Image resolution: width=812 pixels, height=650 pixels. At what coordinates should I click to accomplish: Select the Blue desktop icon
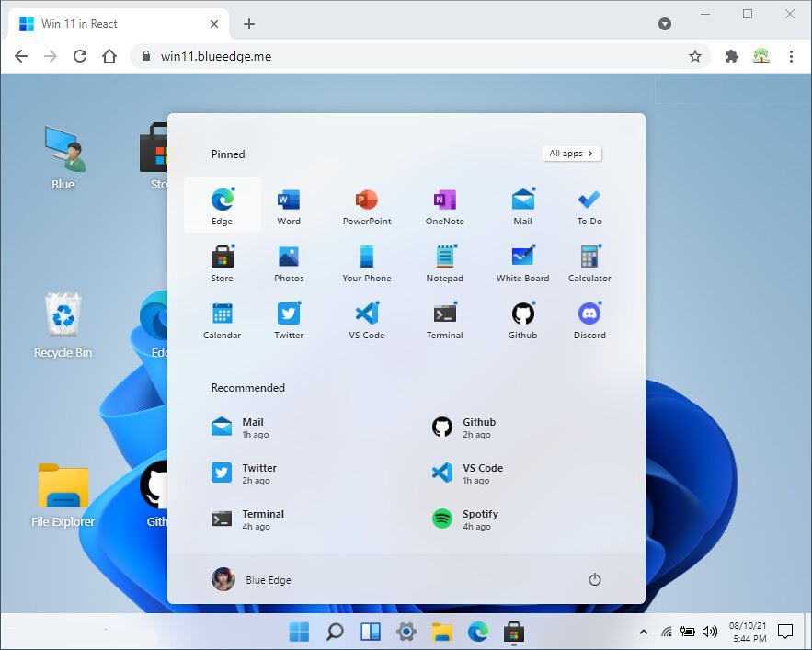[63, 158]
